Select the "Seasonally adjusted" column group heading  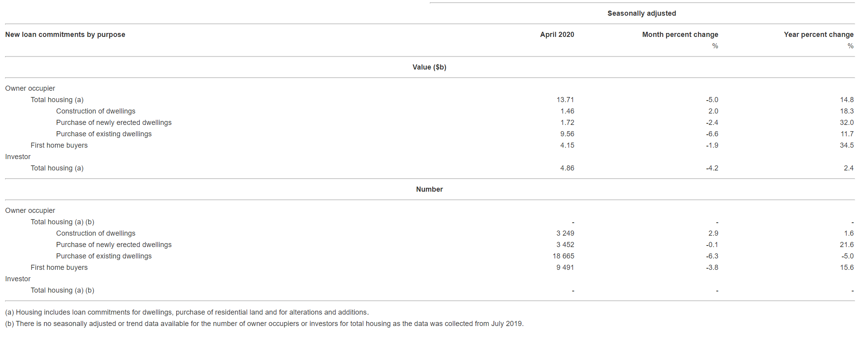(x=641, y=13)
